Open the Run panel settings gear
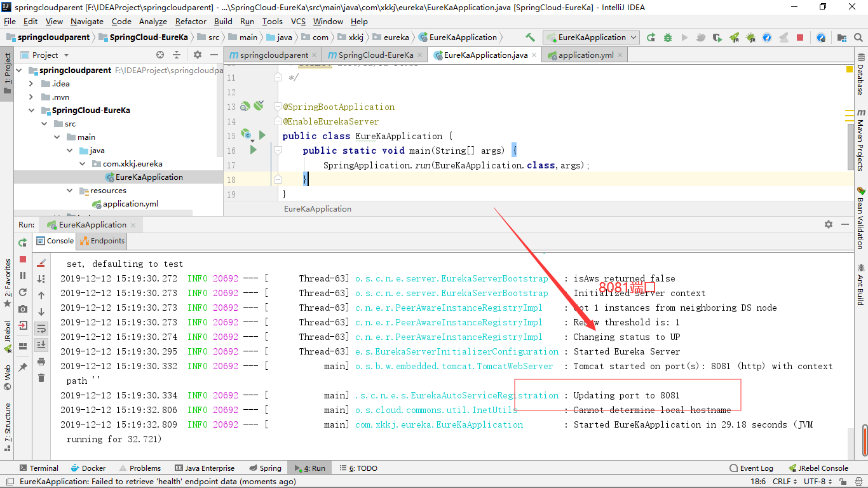This screenshot has height=488, width=868. (x=829, y=224)
